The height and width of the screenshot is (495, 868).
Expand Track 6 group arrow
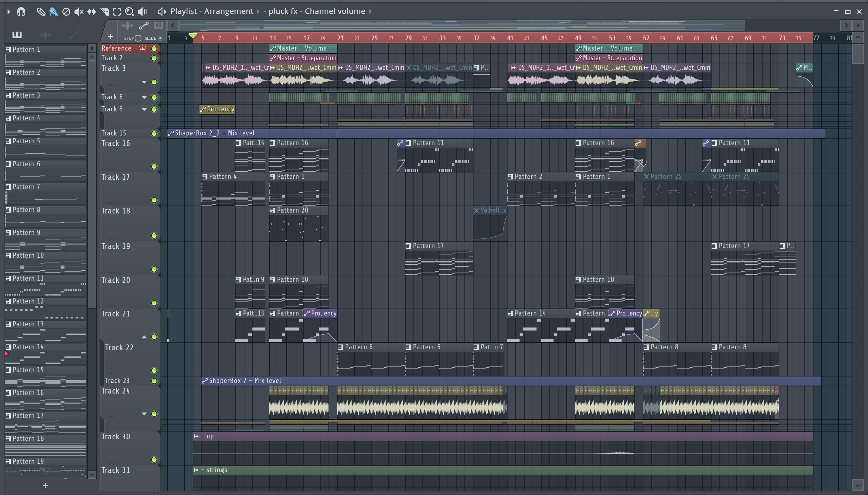144,98
